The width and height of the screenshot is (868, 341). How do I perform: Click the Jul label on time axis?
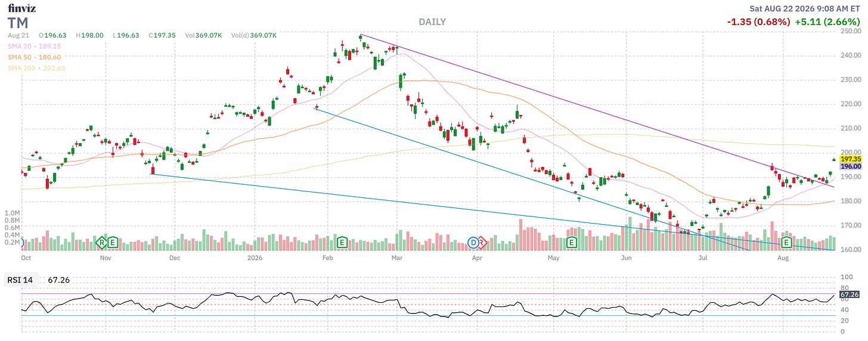[703, 258]
